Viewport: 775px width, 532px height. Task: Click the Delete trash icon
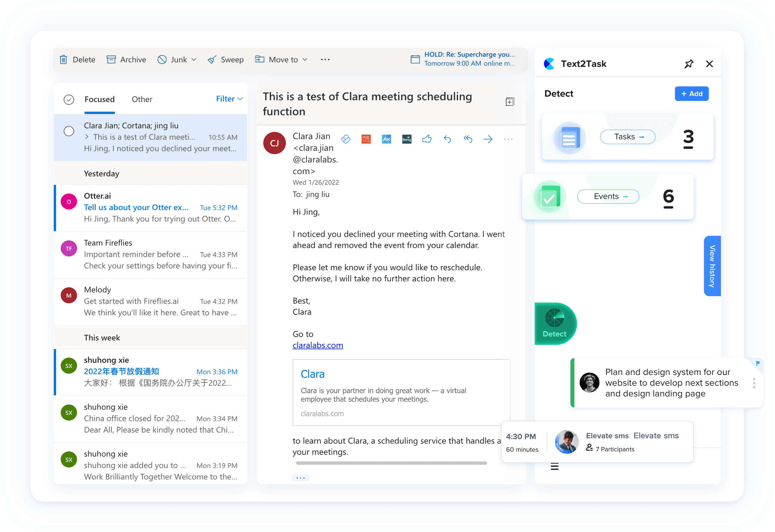63,60
